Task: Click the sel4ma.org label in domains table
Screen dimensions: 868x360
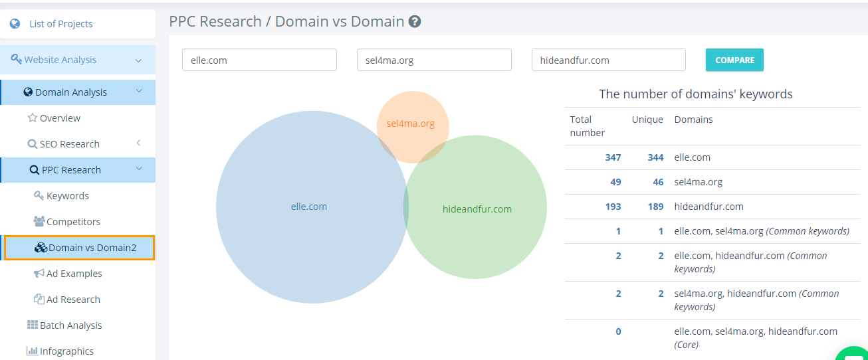Action: pyautogui.click(x=699, y=182)
